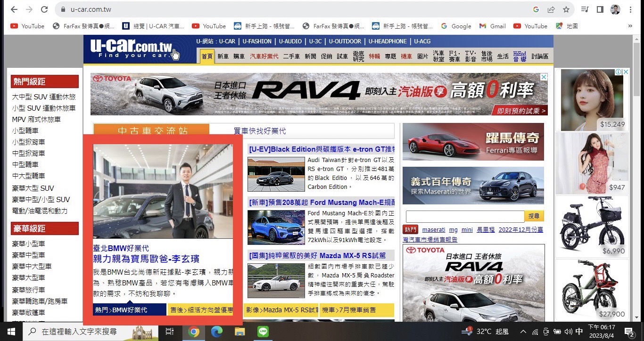Go to U-AUDIO network site
644x341 pixels.
pos(290,41)
